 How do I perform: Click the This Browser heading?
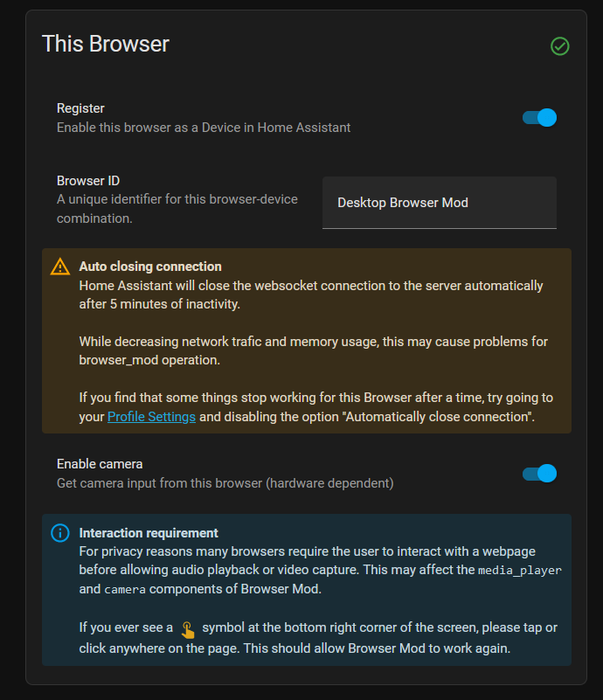click(x=105, y=44)
